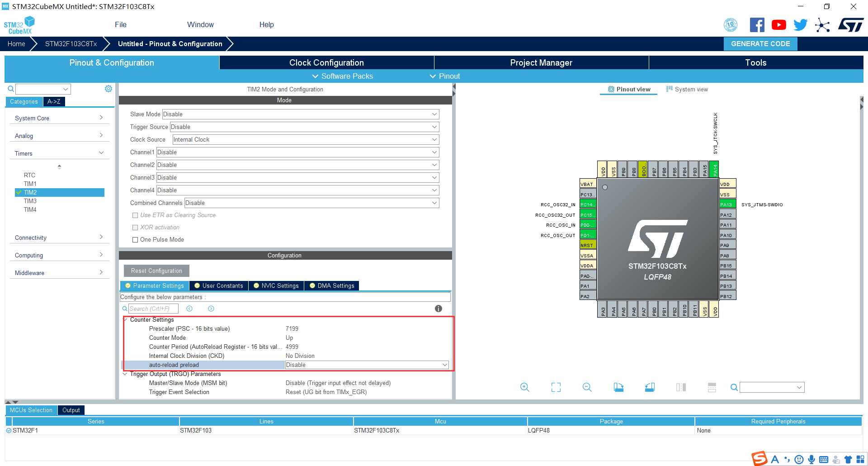Image resolution: width=868 pixels, height=466 pixels.
Task: Rotate the chip counter-clockwise
Action: [x=650, y=387]
